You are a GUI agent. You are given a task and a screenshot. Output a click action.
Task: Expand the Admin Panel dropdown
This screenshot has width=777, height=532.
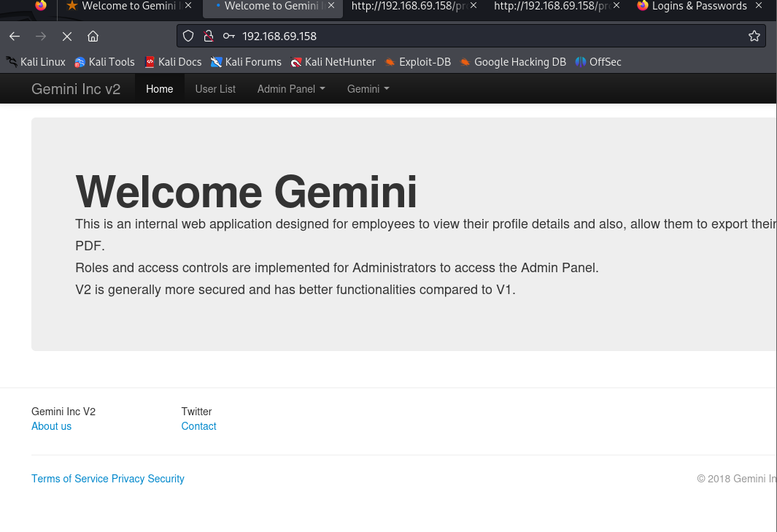click(x=291, y=89)
